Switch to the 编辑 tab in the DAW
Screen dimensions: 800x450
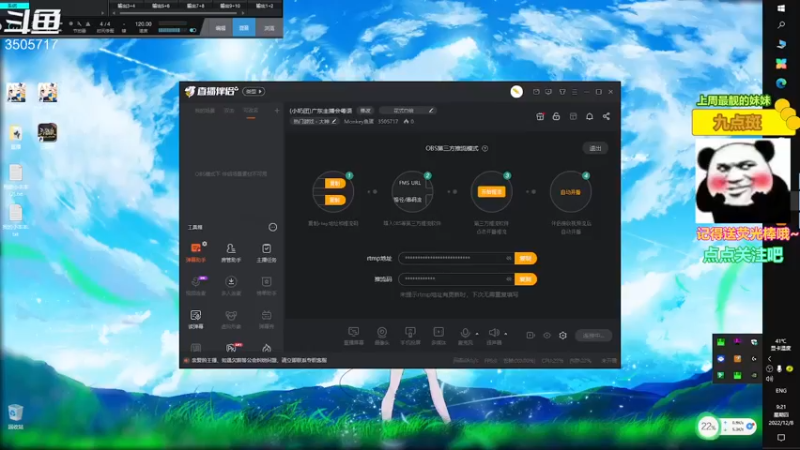[220, 28]
